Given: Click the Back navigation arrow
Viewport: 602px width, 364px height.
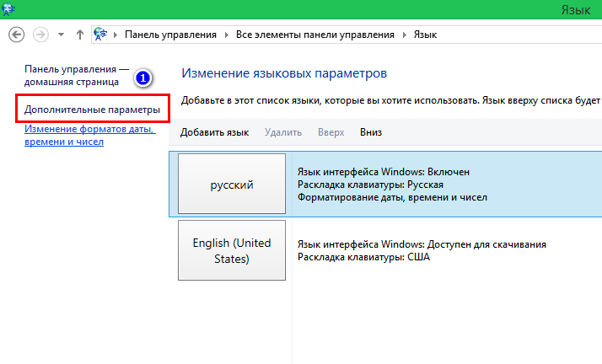Looking at the screenshot, I should (17, 35).
